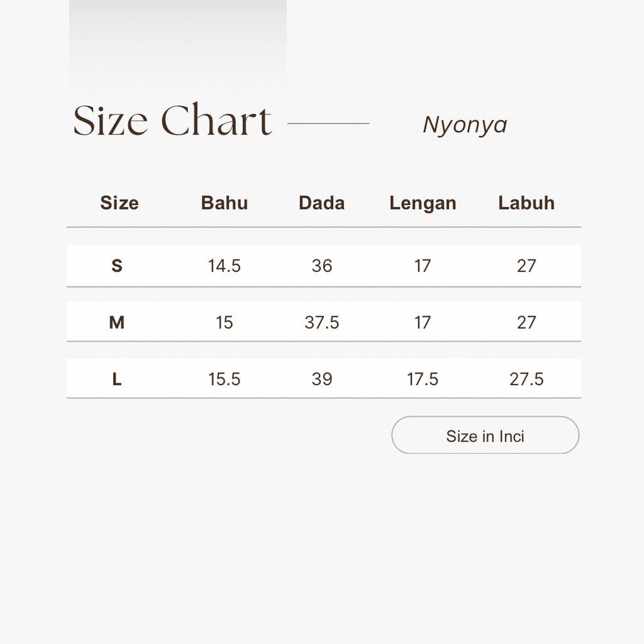Click the line beside Size Chart title
Screen dimensions: 644x644
click(328, 123)
